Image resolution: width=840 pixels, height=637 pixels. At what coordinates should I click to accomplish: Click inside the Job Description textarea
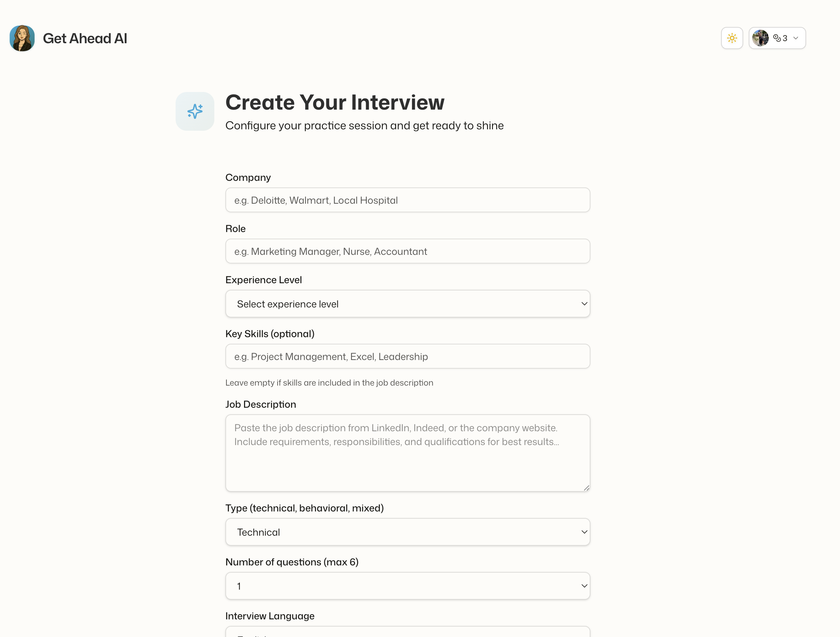point(408,452)
